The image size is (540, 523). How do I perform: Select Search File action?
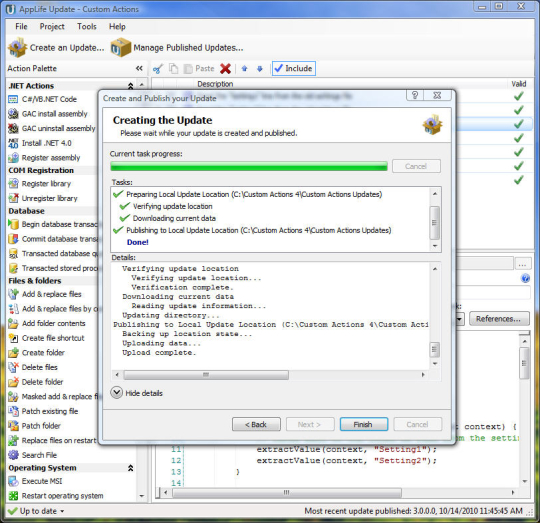(33, 455)
